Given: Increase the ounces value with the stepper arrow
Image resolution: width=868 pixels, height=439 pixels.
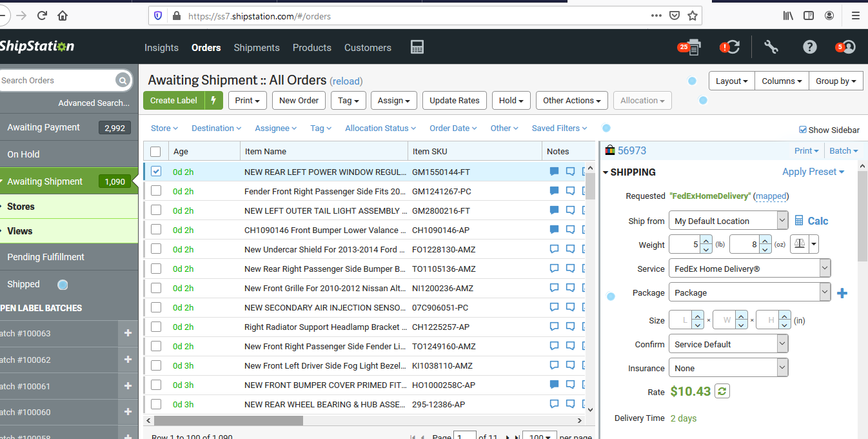Looking at the screenshot, I should 765,240.
